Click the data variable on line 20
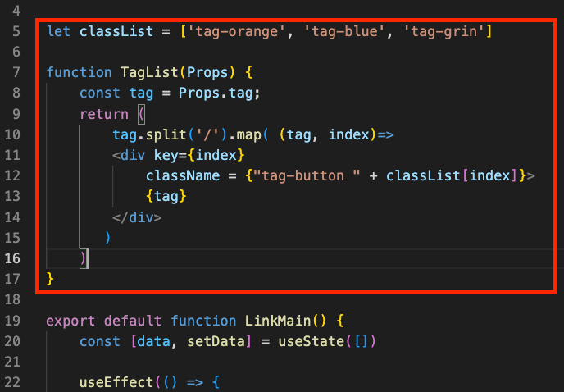The width and height of the screenshot is (564, 392). click(153, 341)
